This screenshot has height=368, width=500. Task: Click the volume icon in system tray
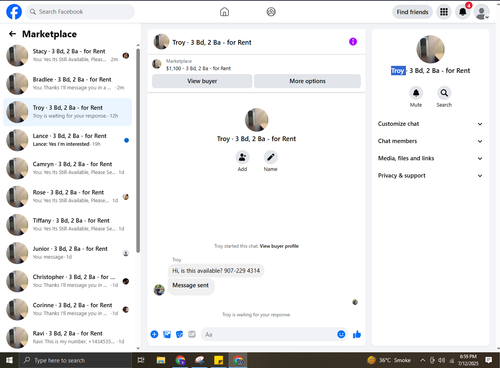[x=442, y=360]
